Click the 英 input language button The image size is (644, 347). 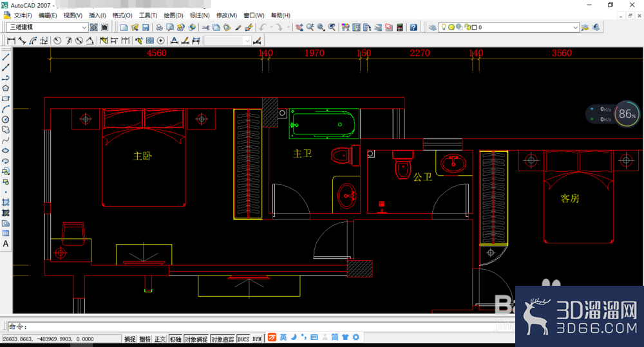[283, 337]
